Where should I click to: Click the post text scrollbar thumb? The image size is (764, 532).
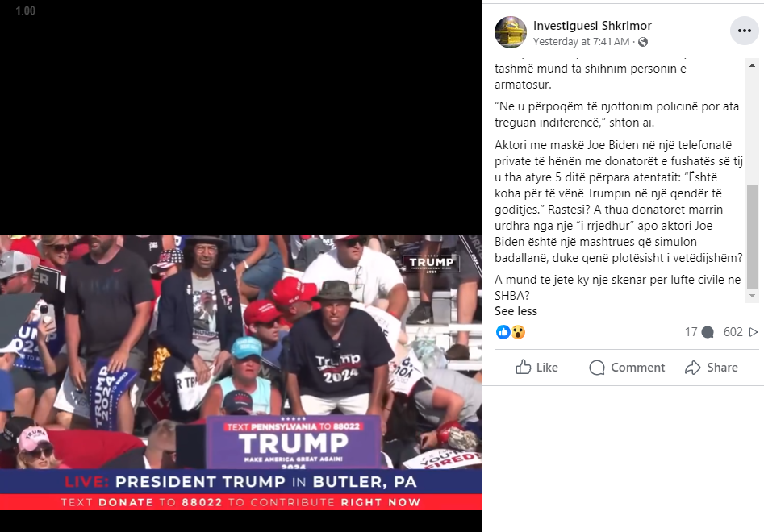point(753,236)
